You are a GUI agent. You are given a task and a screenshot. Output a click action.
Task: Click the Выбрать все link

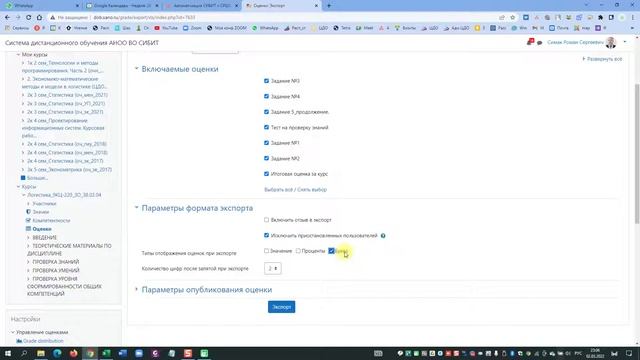coord(278,190)
